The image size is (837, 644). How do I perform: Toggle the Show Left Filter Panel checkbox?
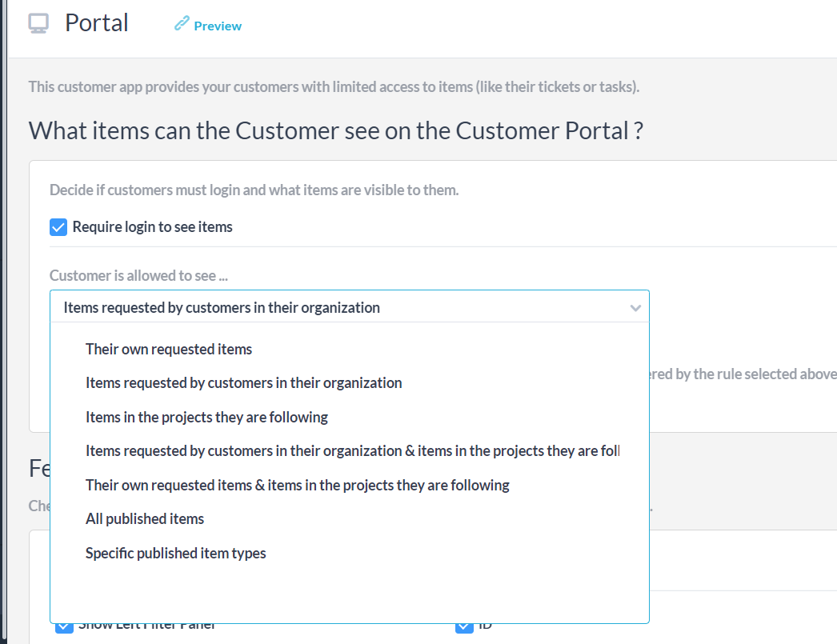64,626
